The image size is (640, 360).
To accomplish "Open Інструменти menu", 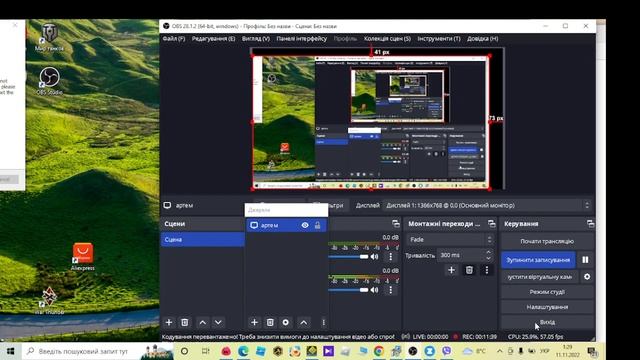I will point(439,39).
